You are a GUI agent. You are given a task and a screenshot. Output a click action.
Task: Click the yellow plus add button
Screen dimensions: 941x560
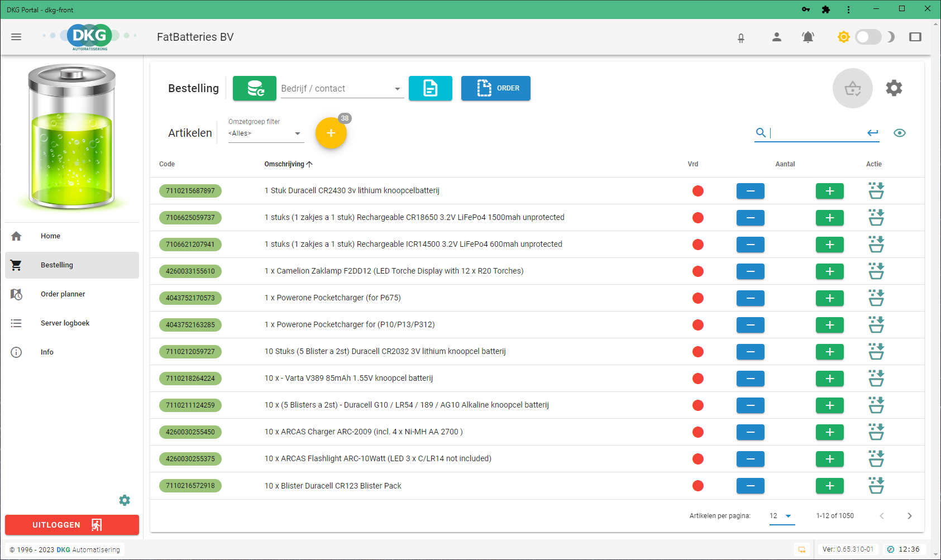[331, 133]
